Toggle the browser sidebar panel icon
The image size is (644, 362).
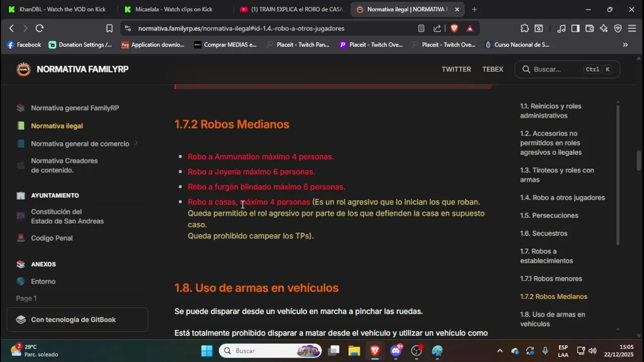[x=575, y=29]
